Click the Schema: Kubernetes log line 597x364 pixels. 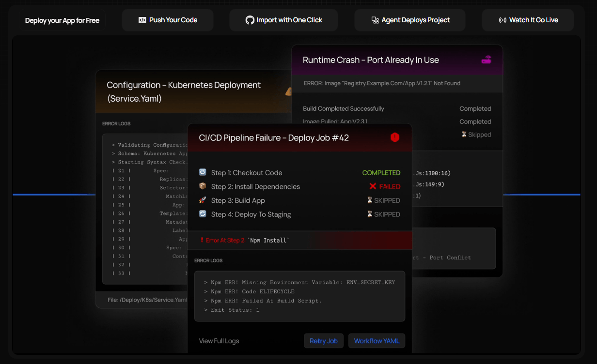point(149,153)
